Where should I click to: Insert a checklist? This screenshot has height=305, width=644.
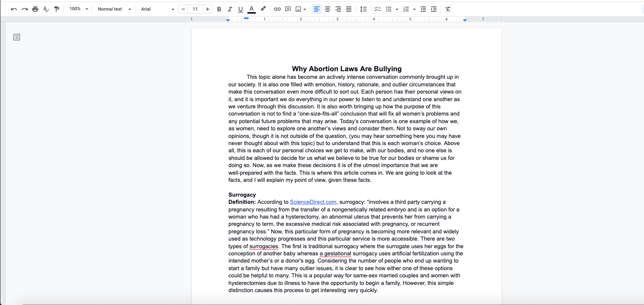378,9
